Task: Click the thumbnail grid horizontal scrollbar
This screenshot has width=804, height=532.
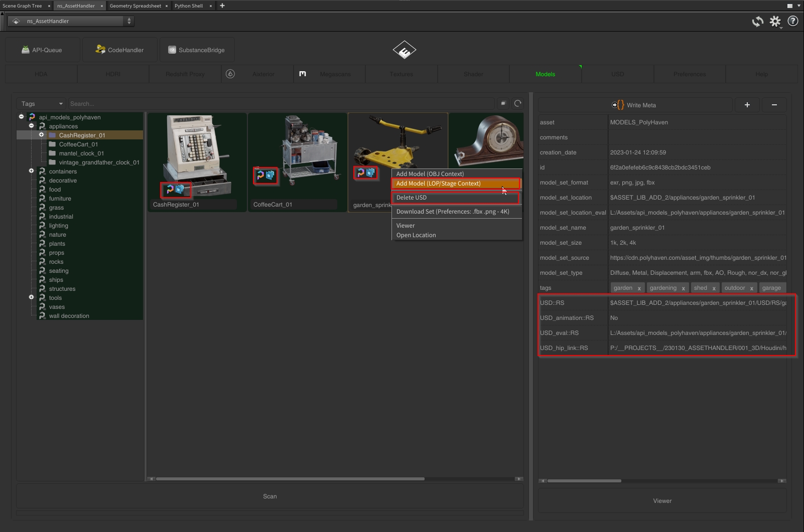Action: pyautogui.click(x=290, y=479)
